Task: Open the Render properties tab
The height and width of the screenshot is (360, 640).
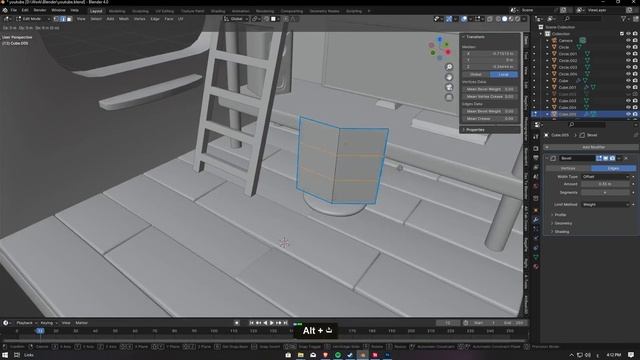Action: 536,149
